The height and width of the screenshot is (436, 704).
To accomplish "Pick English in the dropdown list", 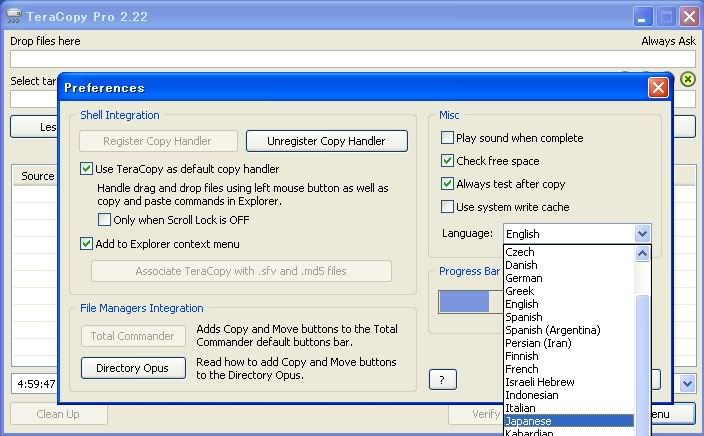I will 569,304.
